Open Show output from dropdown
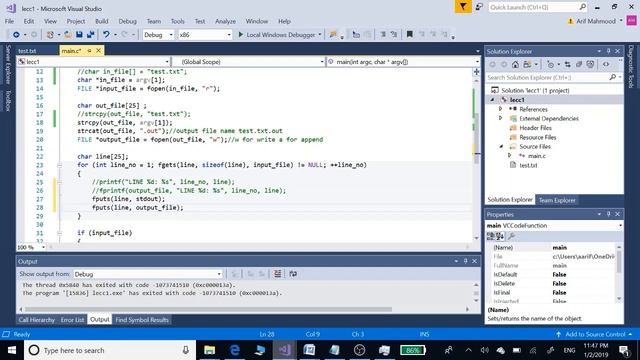This screenshot has height=360, width=640. pyautogui.click(x=148, y=274)
